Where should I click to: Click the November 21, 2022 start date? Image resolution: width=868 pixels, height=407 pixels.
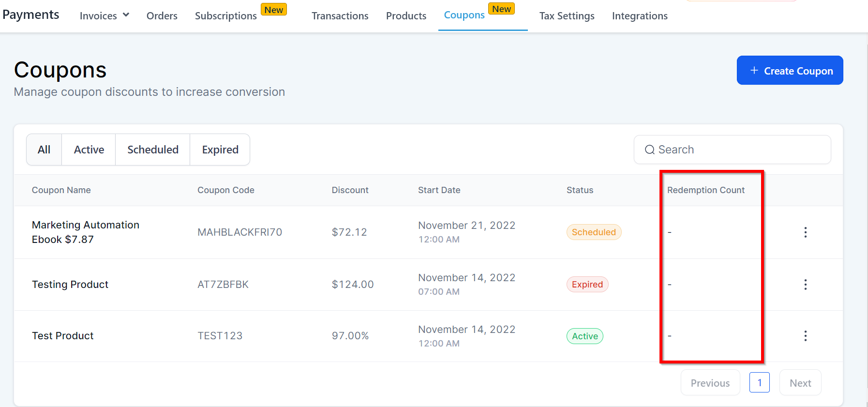pos(466,226)
